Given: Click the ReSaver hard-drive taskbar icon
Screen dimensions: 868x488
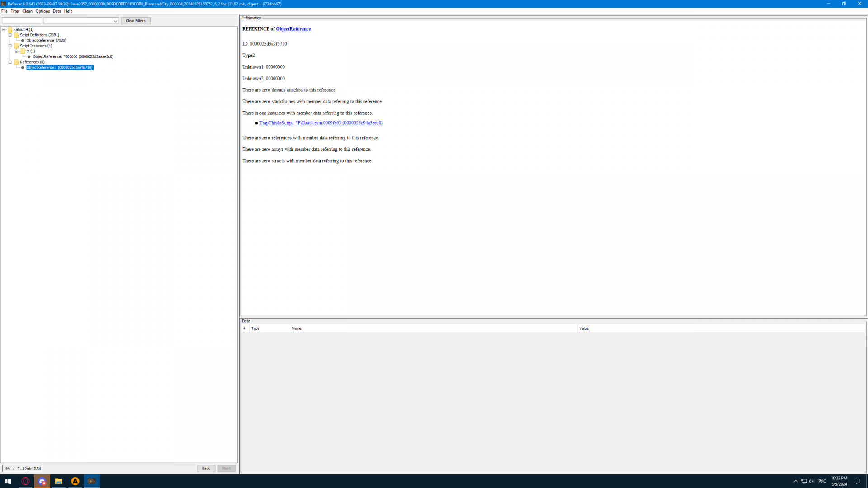Looking at the screenshot, I should click(x=92, y=481).
